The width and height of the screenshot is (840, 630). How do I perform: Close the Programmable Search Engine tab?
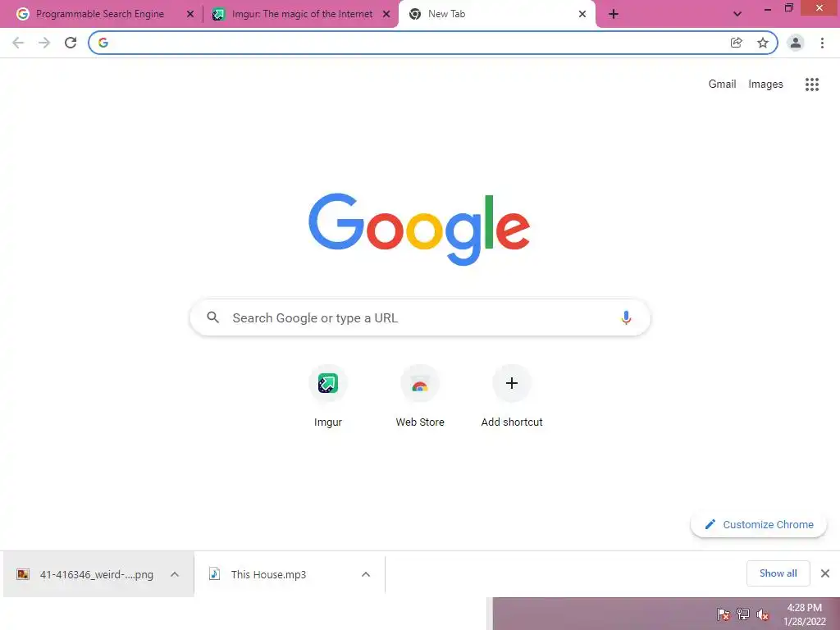coord(190,14)
